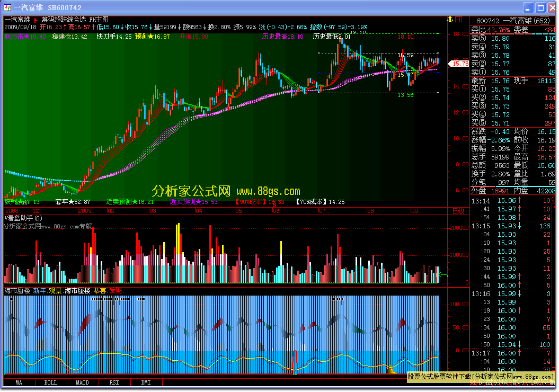
Task: Click the 15.76 current price tag on the axis
Action: click(459, 64)
